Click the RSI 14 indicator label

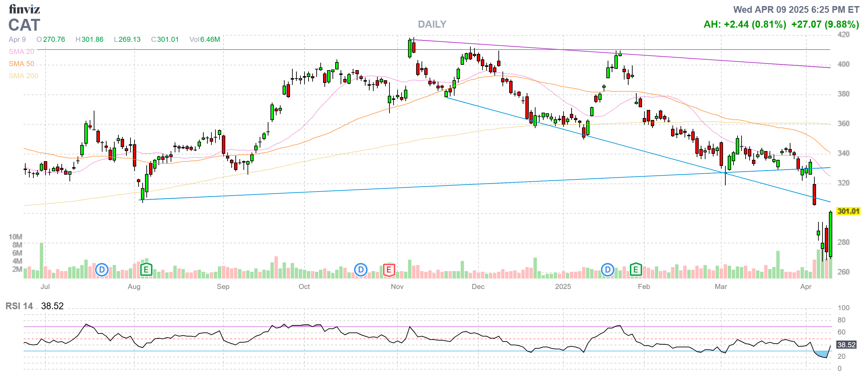click(19, 306)
